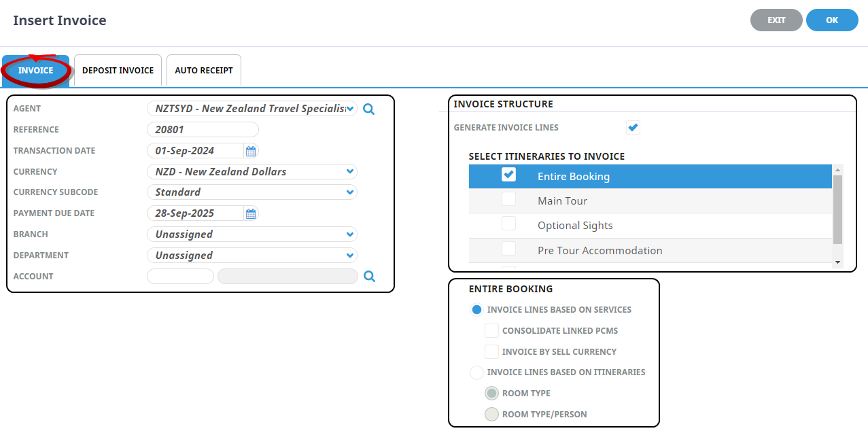This screenshot has height=435, width=868.
Task: Check the Main Tour itinerary checkbox
Action: (508, 200)
